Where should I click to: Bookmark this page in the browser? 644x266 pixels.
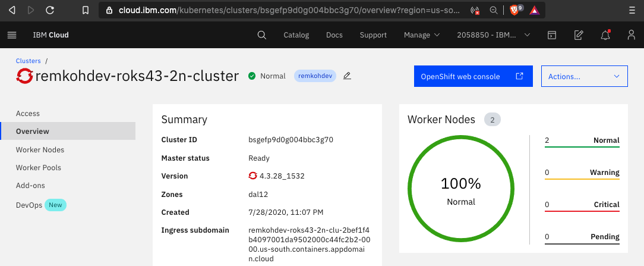coord(86,10)
